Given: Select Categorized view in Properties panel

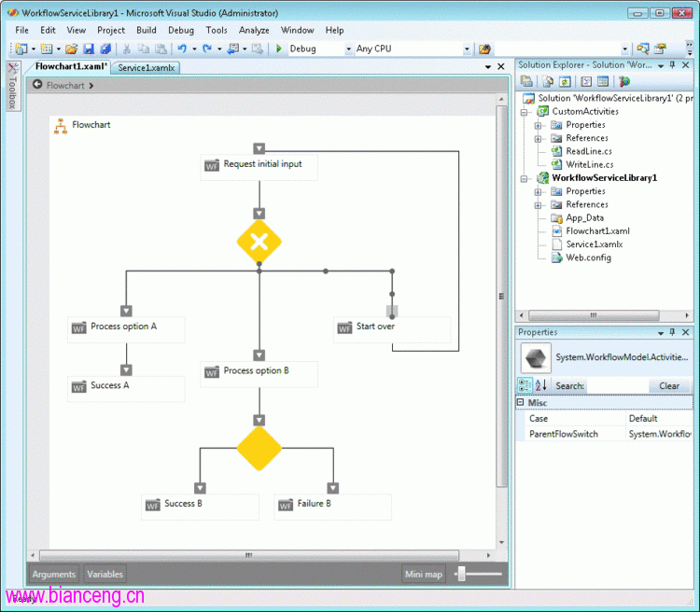Looking at the screenshot, I should click(x=525, y=385).
